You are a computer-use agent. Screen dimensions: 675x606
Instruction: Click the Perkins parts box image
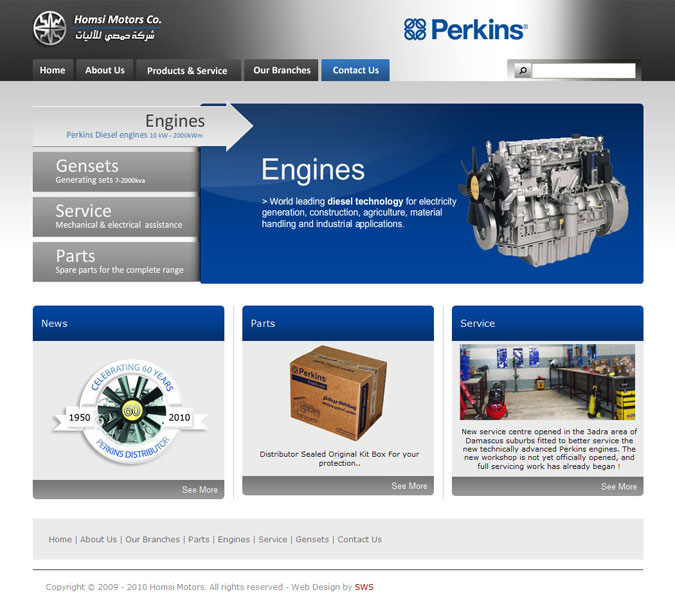[x=338, y=393]
